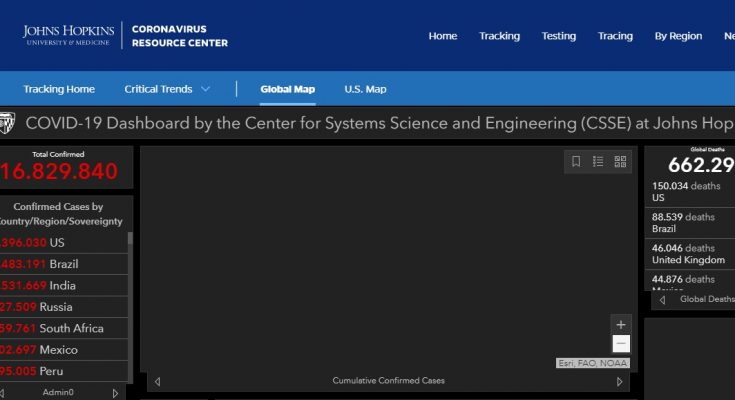Click the shield crest beside dashboard title
Screen dimensions: 735x400
pyautogui.click(x=8, y=123)
